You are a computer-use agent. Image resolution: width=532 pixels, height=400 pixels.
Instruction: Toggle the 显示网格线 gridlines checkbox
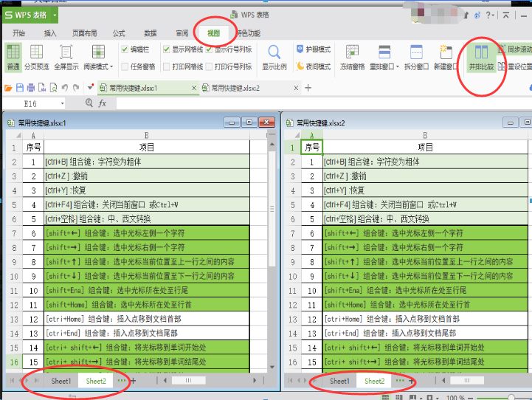click(167, 49)
